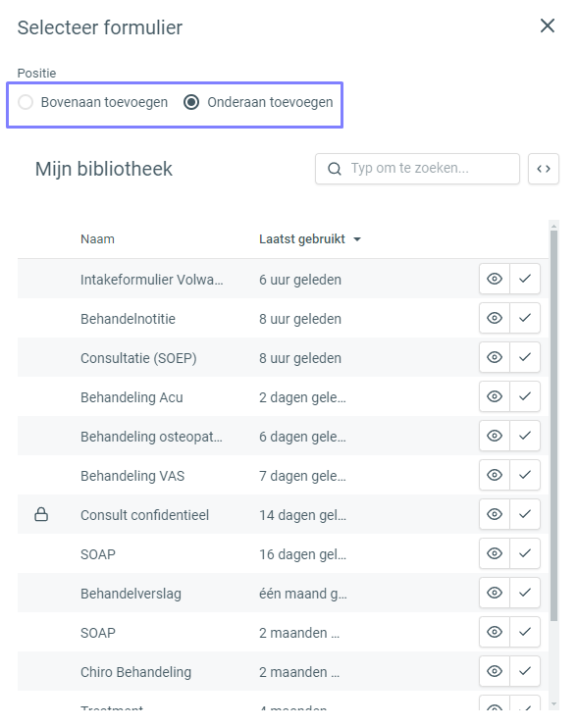578x728 pixels.
Task: Select Chiro Behandeling using checkmark icon
Action: 525,671
